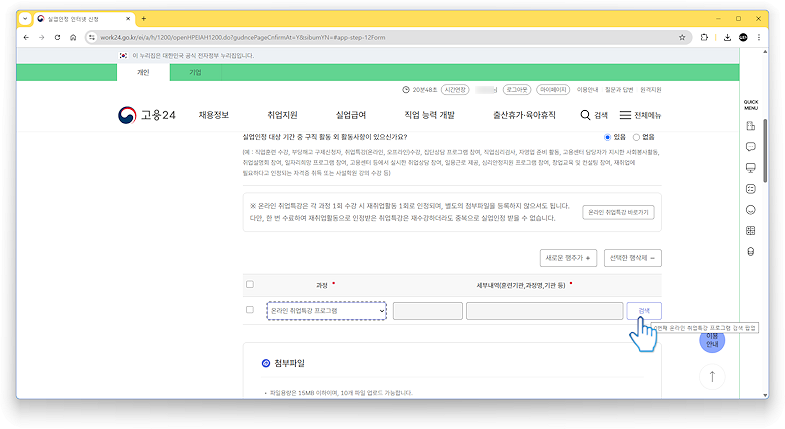Click the four-square grid icon in the Quick Menu
This screenshot has height=429, width=785.
750,231
